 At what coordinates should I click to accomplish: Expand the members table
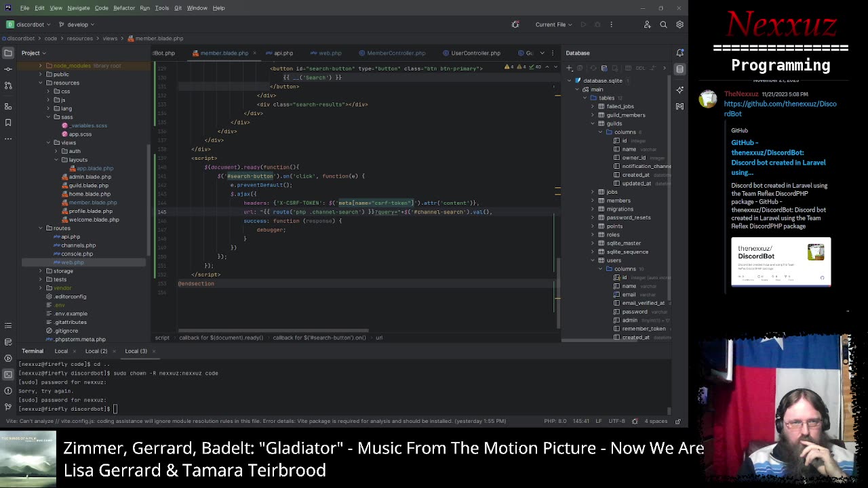(593, 201)
